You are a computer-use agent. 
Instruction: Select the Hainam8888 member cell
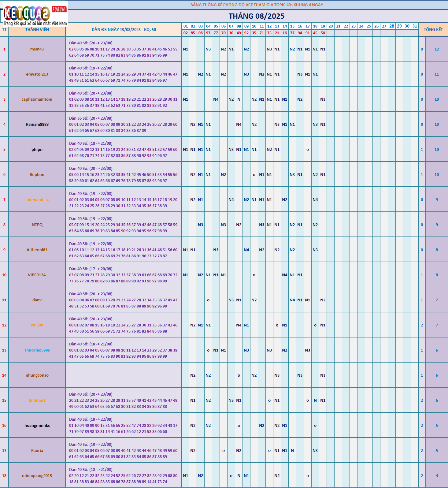point(37,125)
